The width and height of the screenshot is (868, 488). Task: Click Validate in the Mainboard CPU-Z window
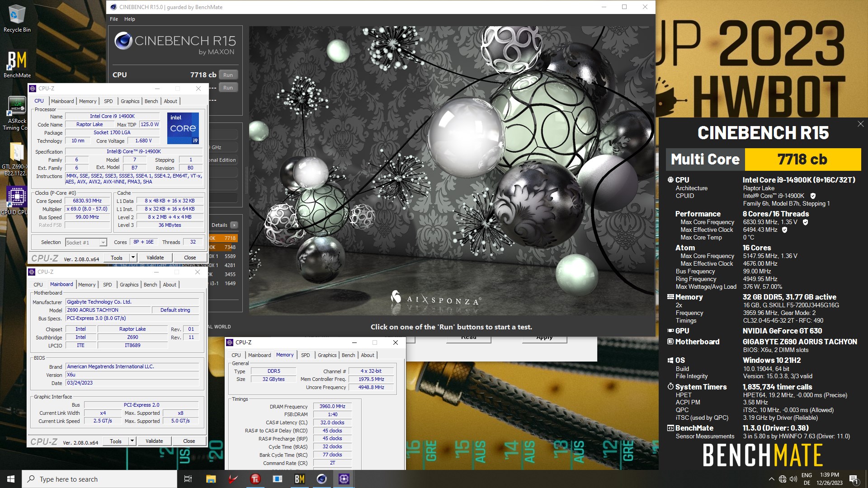coord(154,441)
